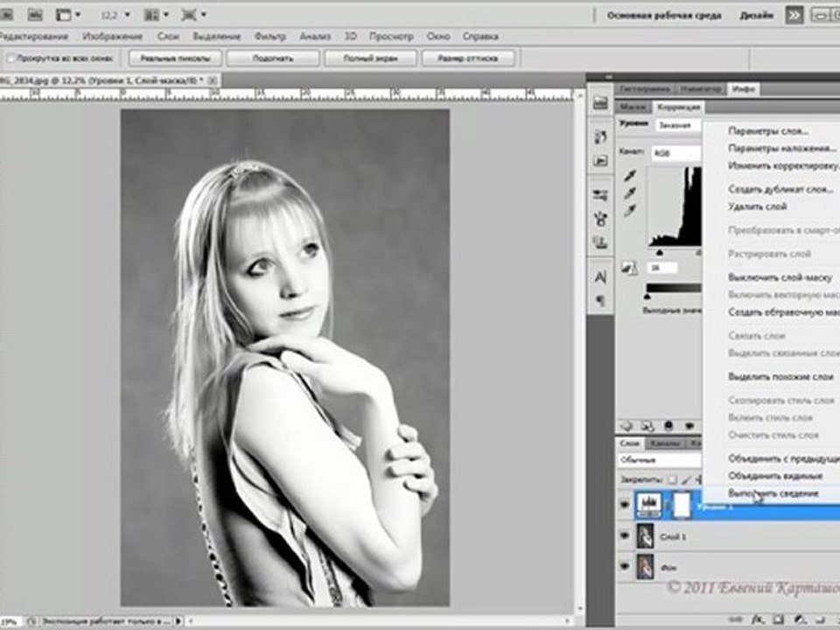Enable Прокрутка во всех окнах checkbox
This screenshot has height=630, width=840.
11,58
